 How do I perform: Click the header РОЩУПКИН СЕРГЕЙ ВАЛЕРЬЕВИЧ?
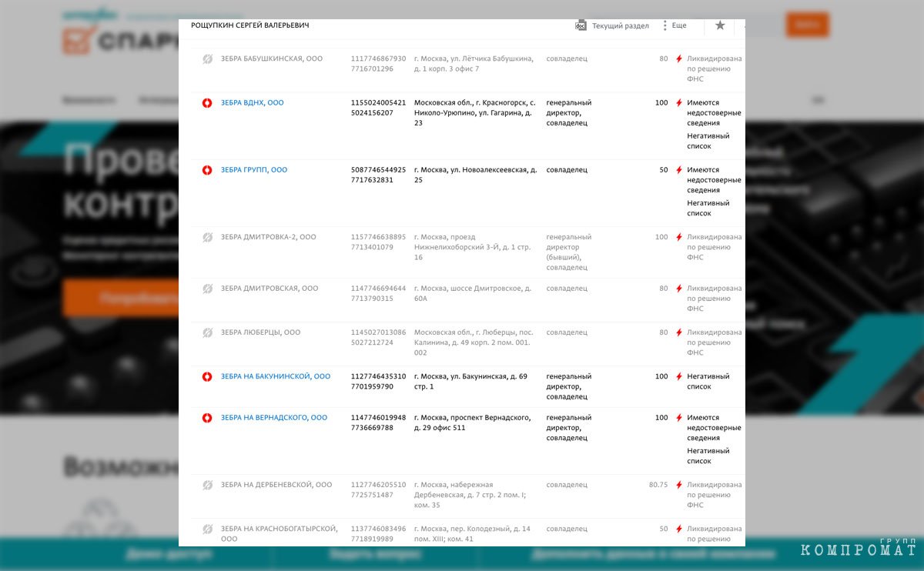(250, 25)
